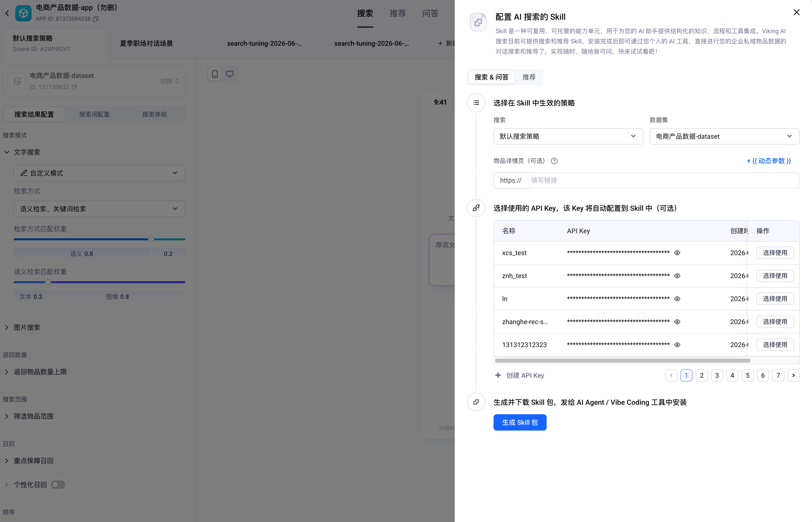Switch preview to mobile device view
812x522 pixels.
(215, 74)
